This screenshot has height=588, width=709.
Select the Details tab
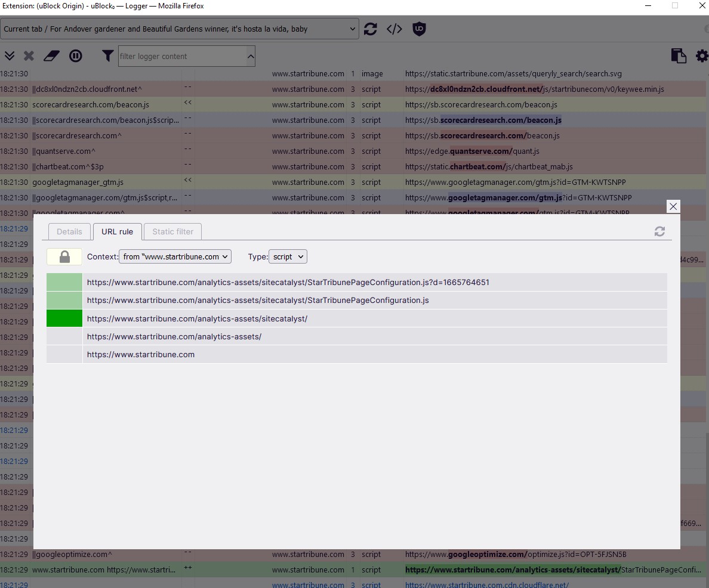pos(69,231)
